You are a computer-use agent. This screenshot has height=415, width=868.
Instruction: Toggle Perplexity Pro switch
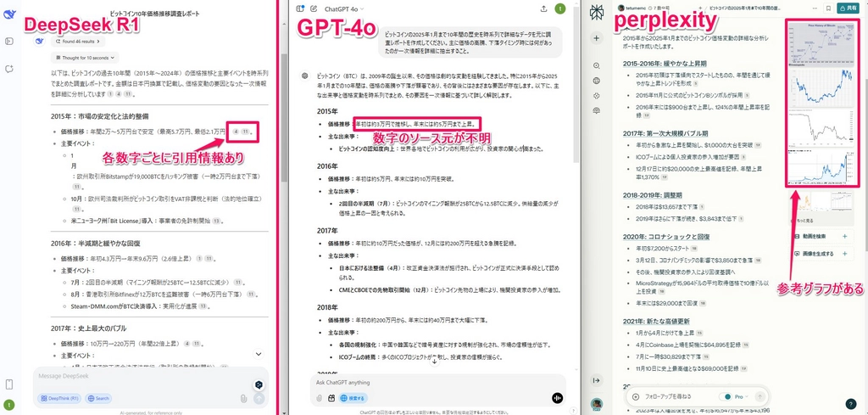click(x=726, y=396)
